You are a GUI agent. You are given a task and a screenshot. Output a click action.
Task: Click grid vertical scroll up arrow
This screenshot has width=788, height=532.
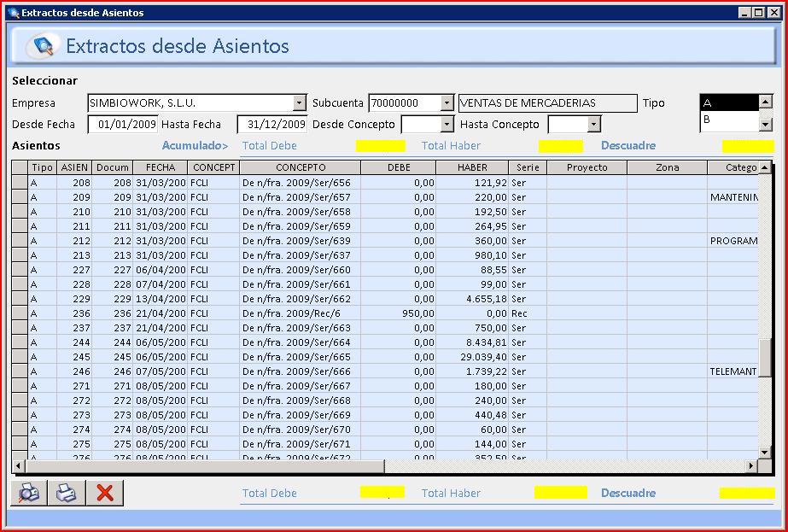[764, 167]
